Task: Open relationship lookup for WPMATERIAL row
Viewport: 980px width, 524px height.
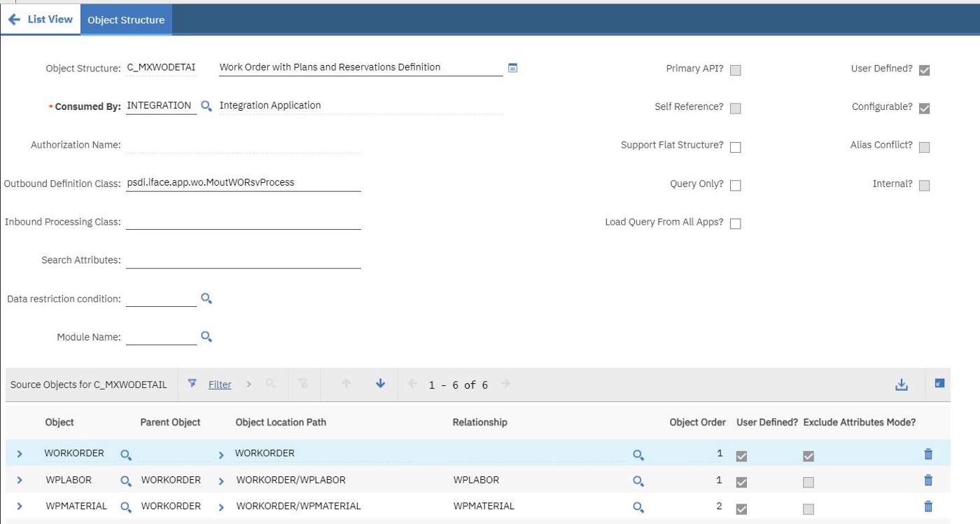Action: pos(638,507)
